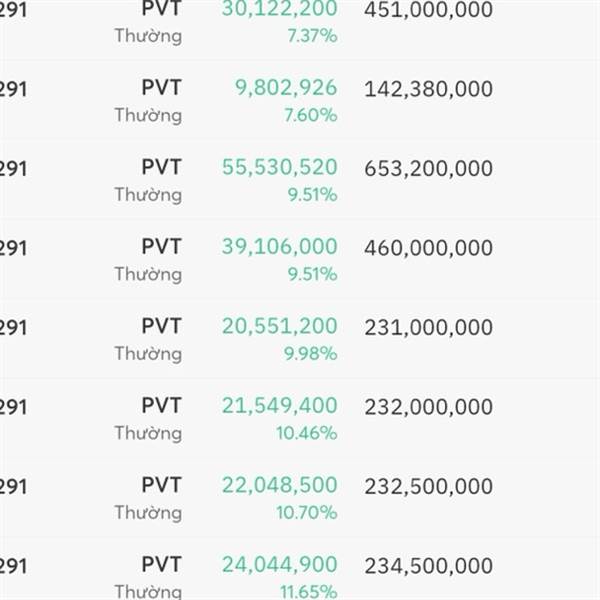Click the 10.70% percentage text
The width and height of the screenshot is (600, 600).
click(306, 512)
